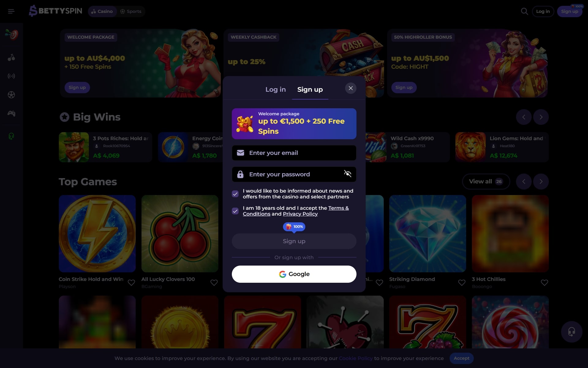The width and height of the screenshot is (588, 368).
Task: Switch to the Log in tab
Action: [275, 90]
